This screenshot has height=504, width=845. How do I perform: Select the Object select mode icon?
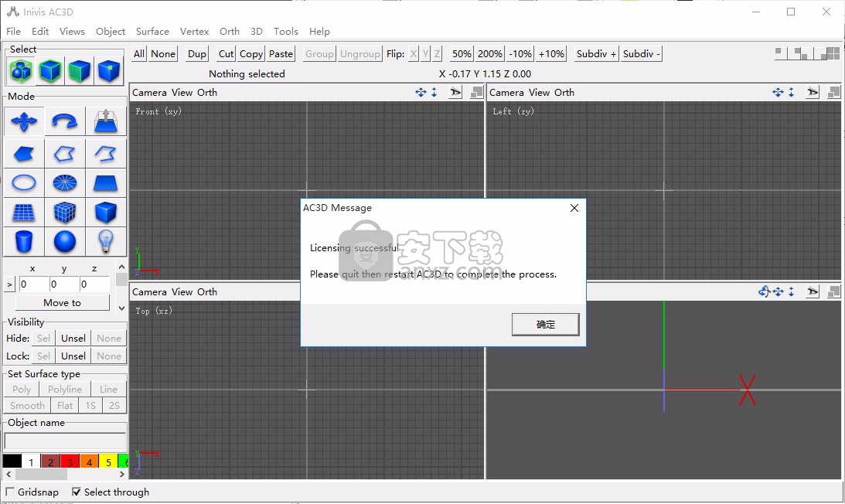pos(50,70)
